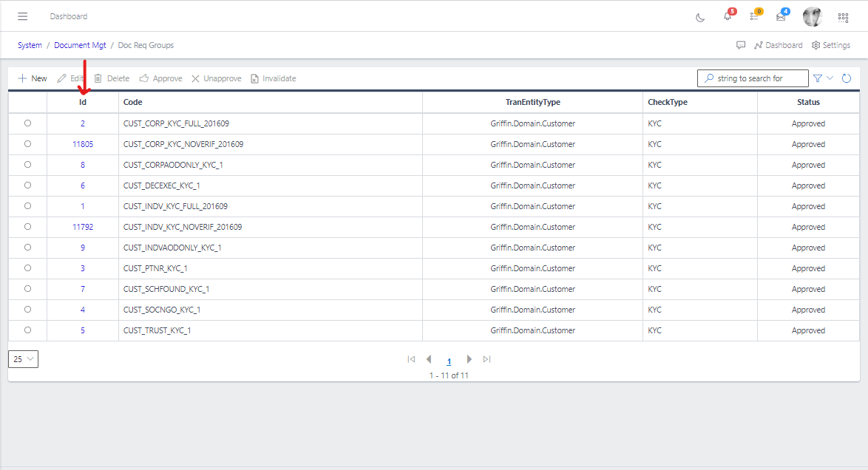Image resolution: width=868 pixels, height=470 pixels.
Task: Select radio for CUST_INDVAODONLY_KYC_1 row
Action: [x=27, y=248]
